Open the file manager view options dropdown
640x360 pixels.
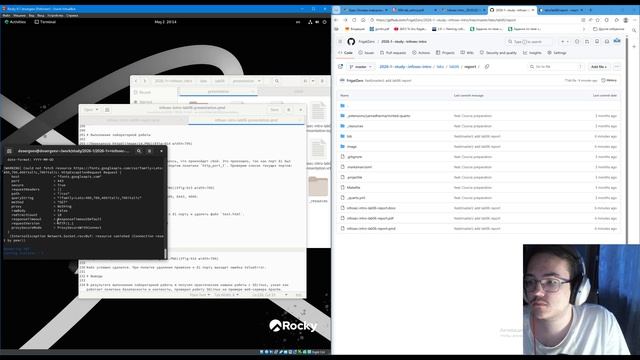pyautogui.click(x=313, y=81)
